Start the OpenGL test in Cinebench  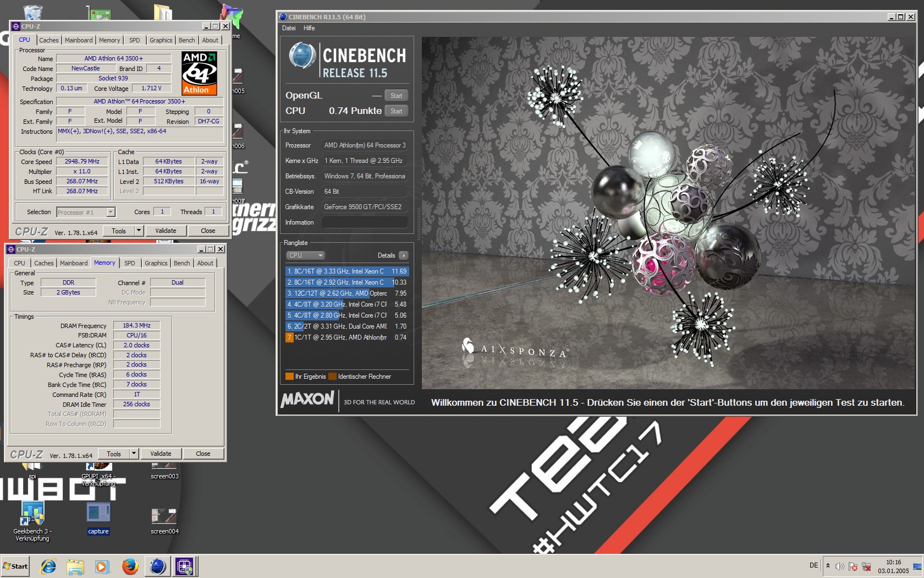tap(396, 96)
